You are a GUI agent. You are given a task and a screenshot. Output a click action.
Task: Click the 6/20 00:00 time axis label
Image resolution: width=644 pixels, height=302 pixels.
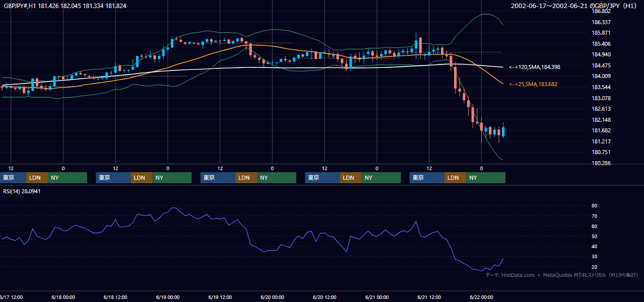pos(272,297)
